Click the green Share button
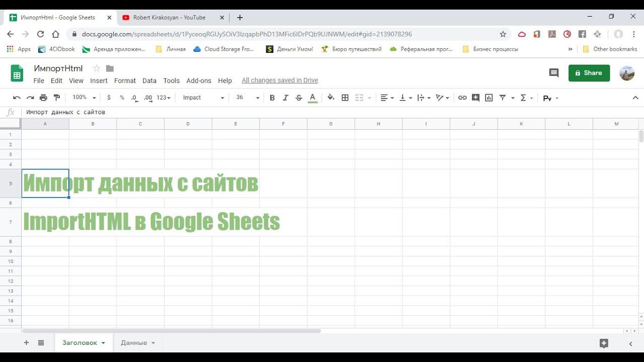 [589, 73]
